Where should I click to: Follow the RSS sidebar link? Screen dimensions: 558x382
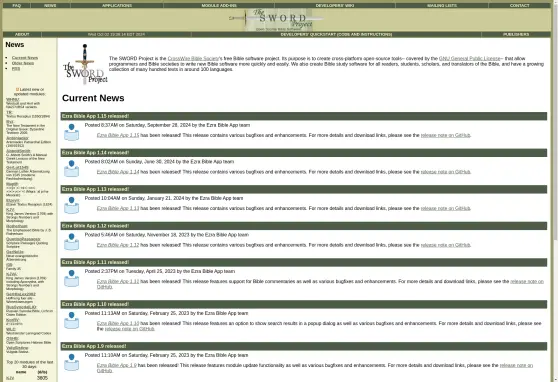pyautogui.click(x=16, y=68)
